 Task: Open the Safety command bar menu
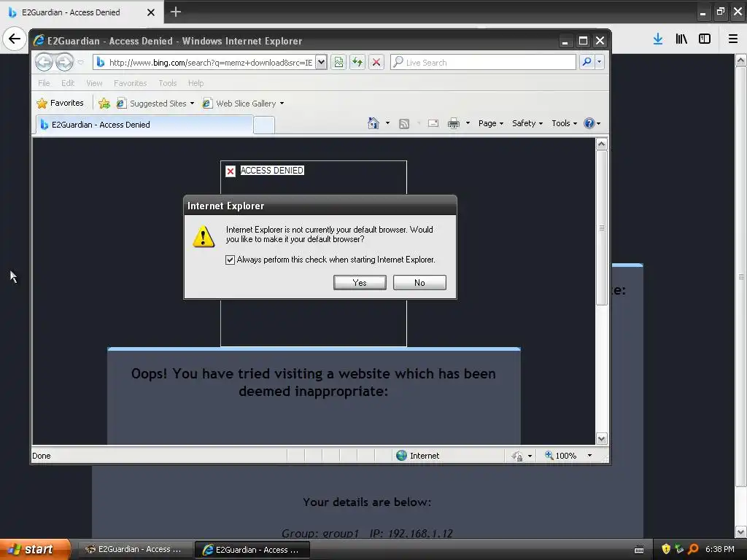(527, 123)
